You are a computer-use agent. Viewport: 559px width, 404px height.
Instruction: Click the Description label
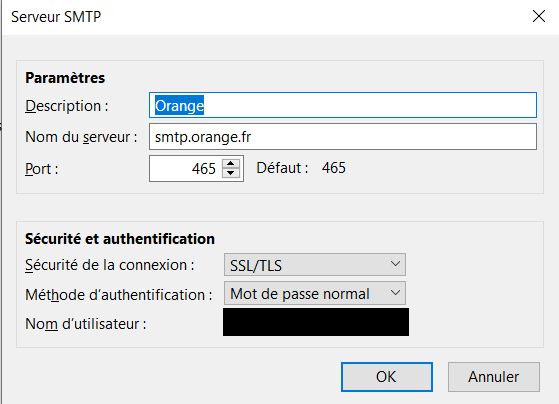click(x=67, y=106)
